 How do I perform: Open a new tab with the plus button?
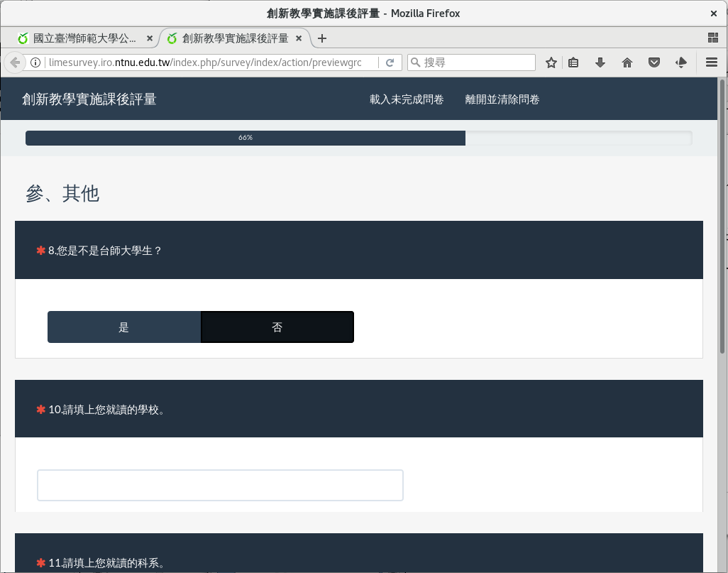click(321, 38)
